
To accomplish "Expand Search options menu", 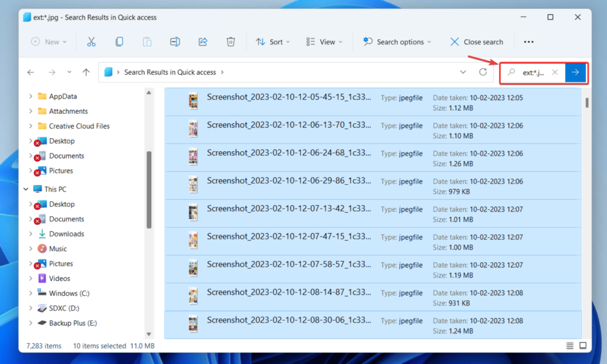I will coord(397,41).
